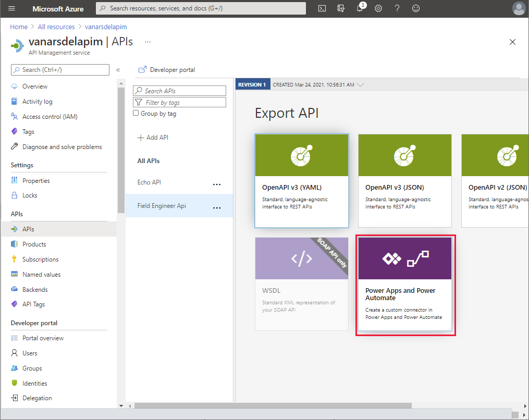The image size is (529, 420).
Task: Focus the Search resources, services, and docs box
Action: point(201,8)
